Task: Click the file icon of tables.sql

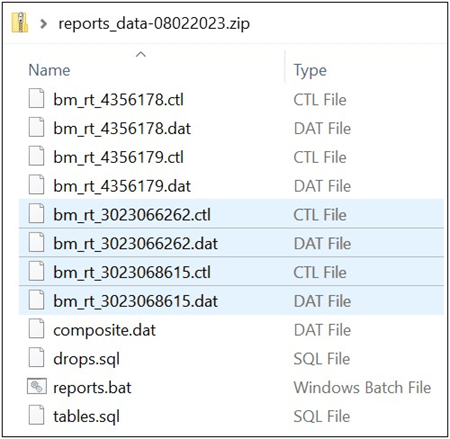Action: (36, 415)
